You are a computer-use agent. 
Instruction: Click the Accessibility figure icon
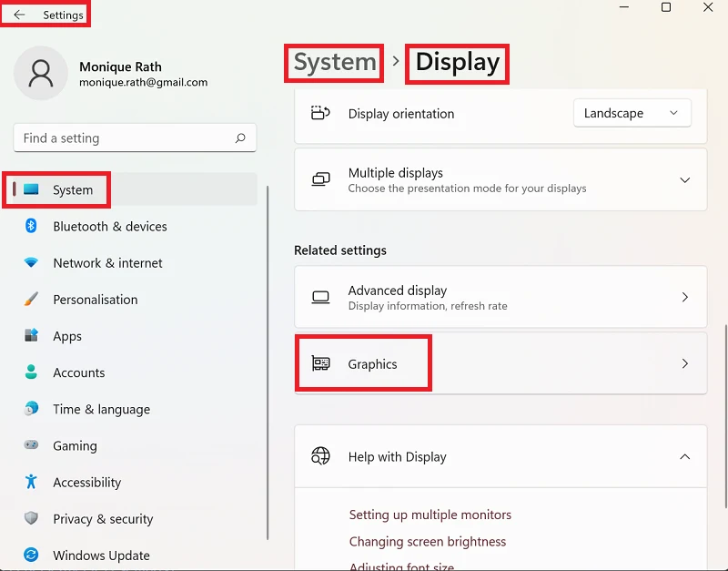pyautogui.click(x=31, y=482)
